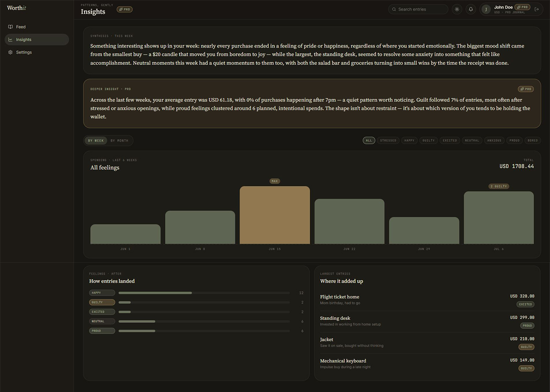Click the 2 GUILTY marker above Jul 6
Screen dimensions: 550x392
(x=499, y=186)
